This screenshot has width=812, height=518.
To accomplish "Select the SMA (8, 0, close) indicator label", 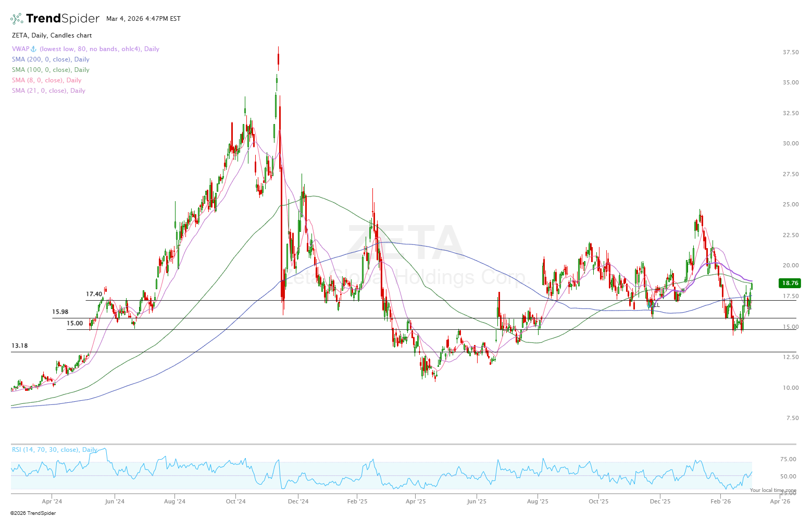I will (x=46, y=80).
